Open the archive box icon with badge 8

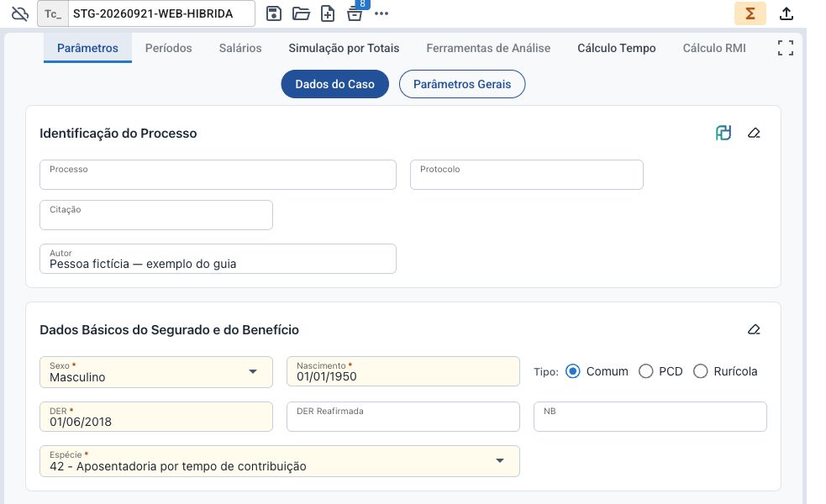point(355,13)
